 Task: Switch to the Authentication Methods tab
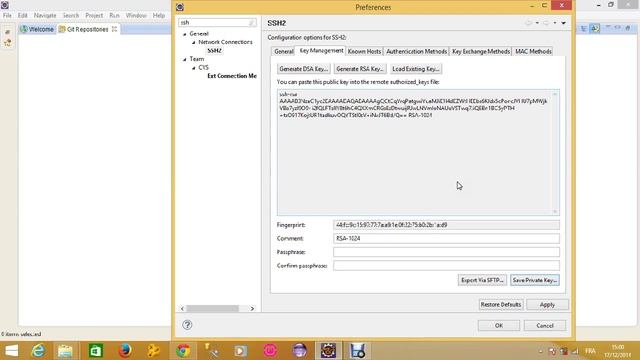[x=416, y=51]
